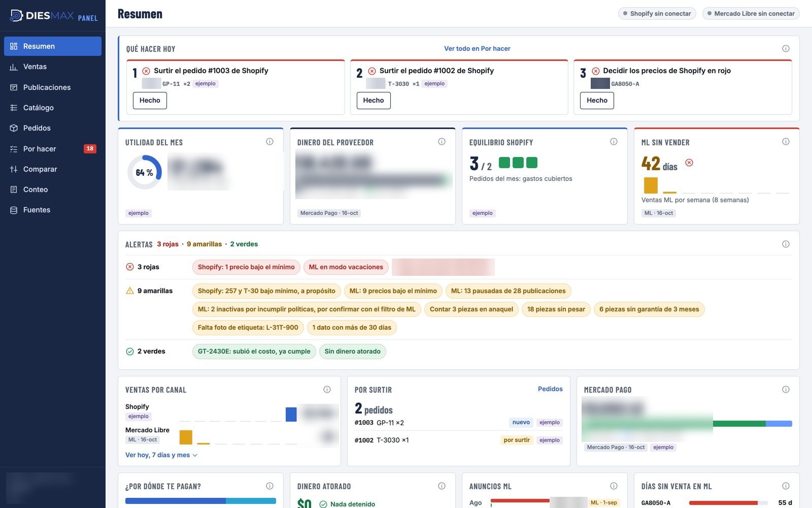
Task: Click the Conteo icon in sidebar
Action: click(x=14, y=189)
